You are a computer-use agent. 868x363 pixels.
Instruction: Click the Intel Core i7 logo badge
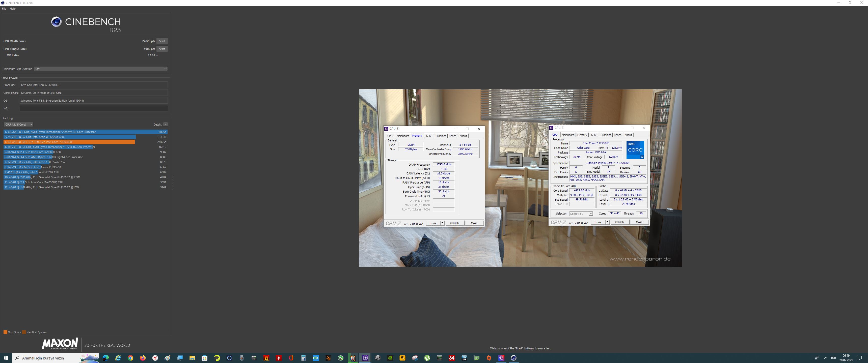[x=635, y=150]
